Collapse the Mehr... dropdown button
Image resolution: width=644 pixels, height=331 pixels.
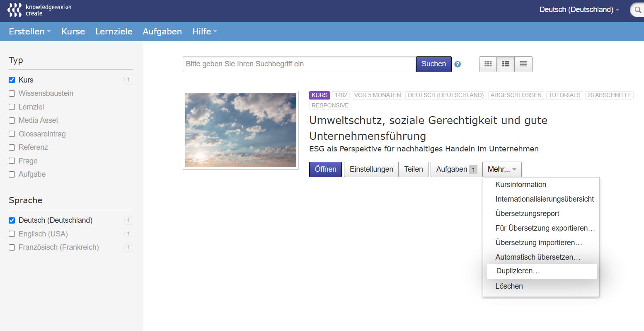(502, 169)
